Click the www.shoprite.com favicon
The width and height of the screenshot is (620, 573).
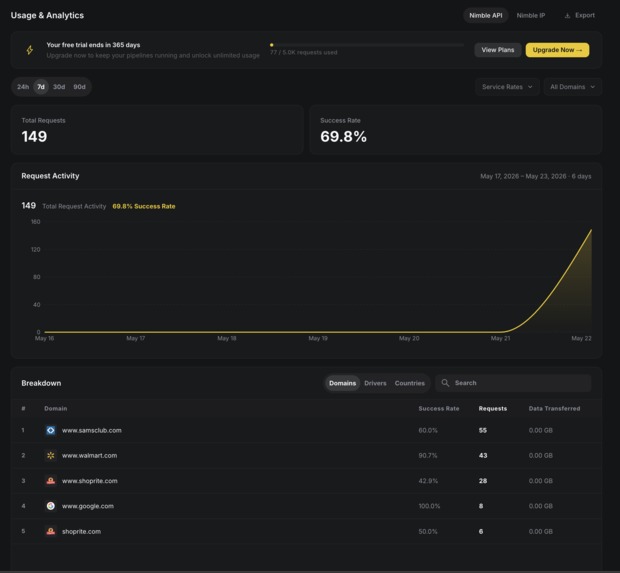(x=51, y=481)
